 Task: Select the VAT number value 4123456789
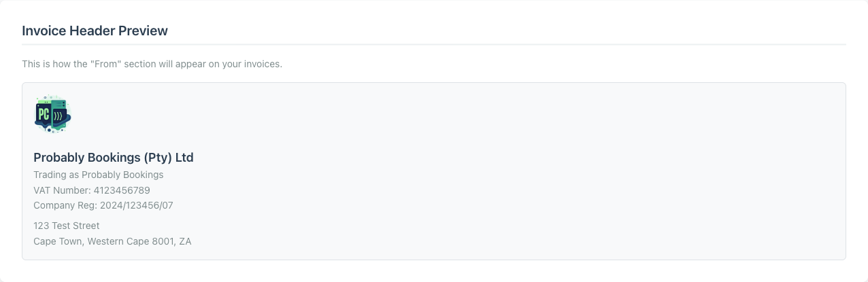tap(122, 190)
